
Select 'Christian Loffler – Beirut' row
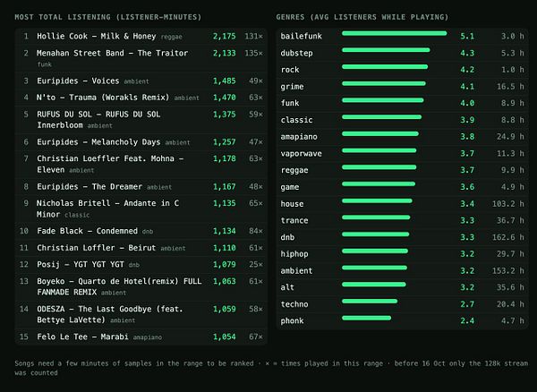(x=141, y=248)
